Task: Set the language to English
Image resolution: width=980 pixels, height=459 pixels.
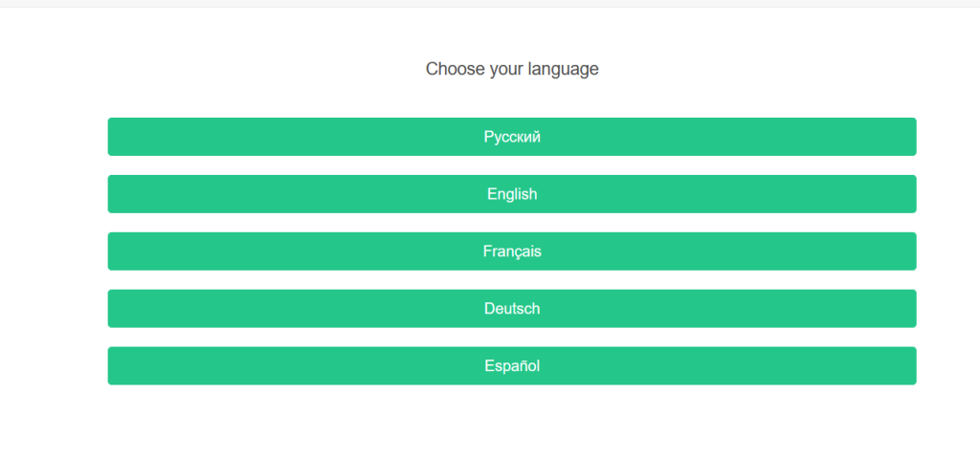Action: (512, 194)
